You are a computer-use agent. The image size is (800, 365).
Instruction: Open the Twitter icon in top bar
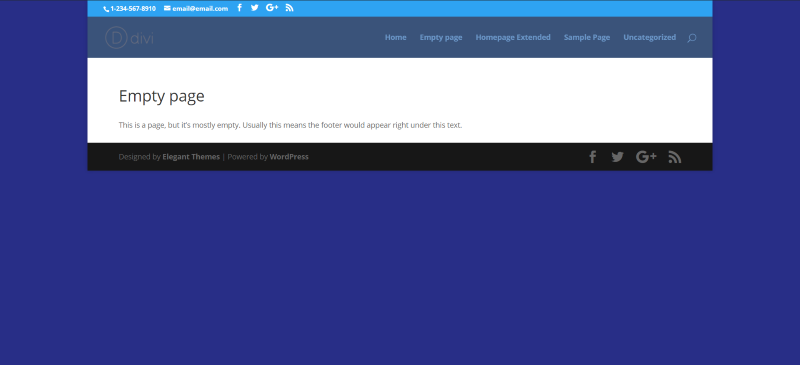(x=255, y=8)
